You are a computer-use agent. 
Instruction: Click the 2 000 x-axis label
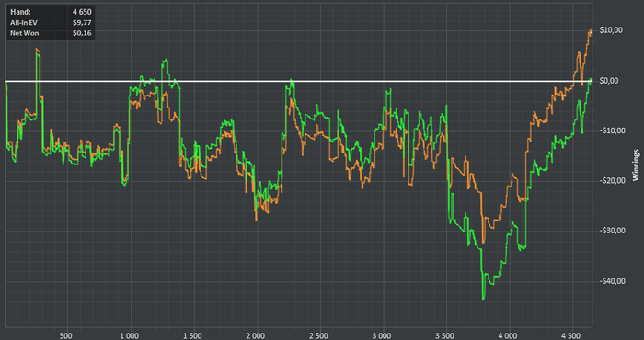coord(256,335)
